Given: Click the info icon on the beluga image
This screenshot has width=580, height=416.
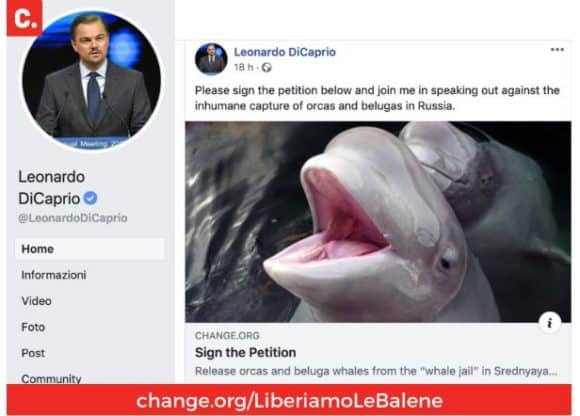Looking at the screenshot, I should tap(549, 323).
